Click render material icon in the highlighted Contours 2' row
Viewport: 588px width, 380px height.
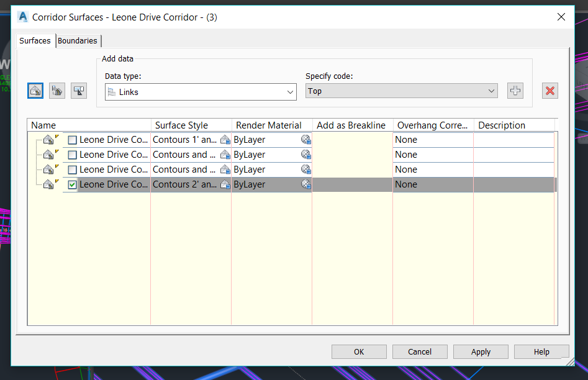click(x=306, y=184)
